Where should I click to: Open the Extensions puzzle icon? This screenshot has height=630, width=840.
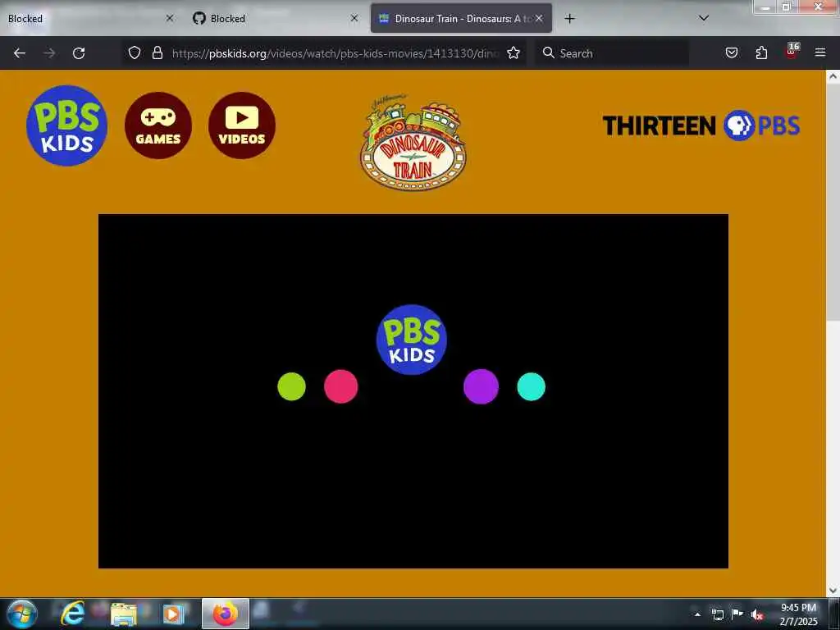coord(761,52)
